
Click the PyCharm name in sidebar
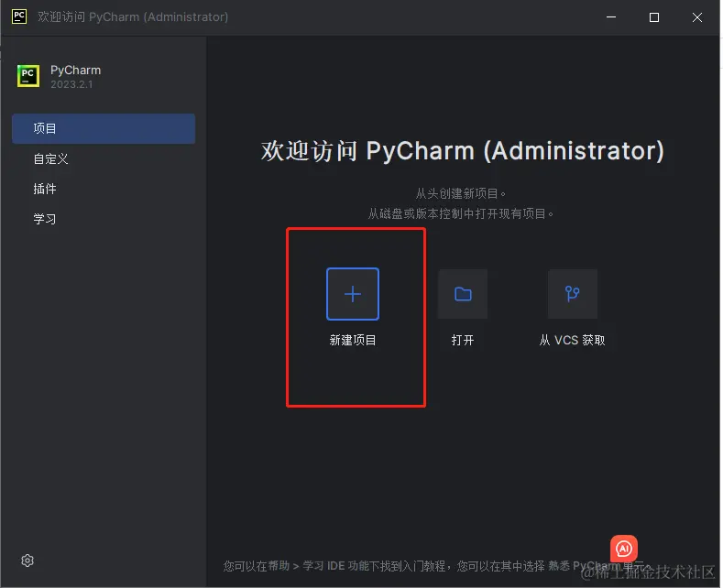tap(76, 70)
